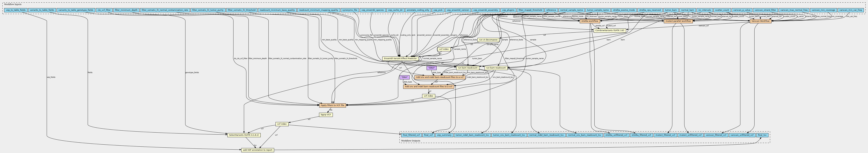Click the variants_to_table_fields input node
The height and width of the screenshot is (153, 868).
tap(42, 10)
